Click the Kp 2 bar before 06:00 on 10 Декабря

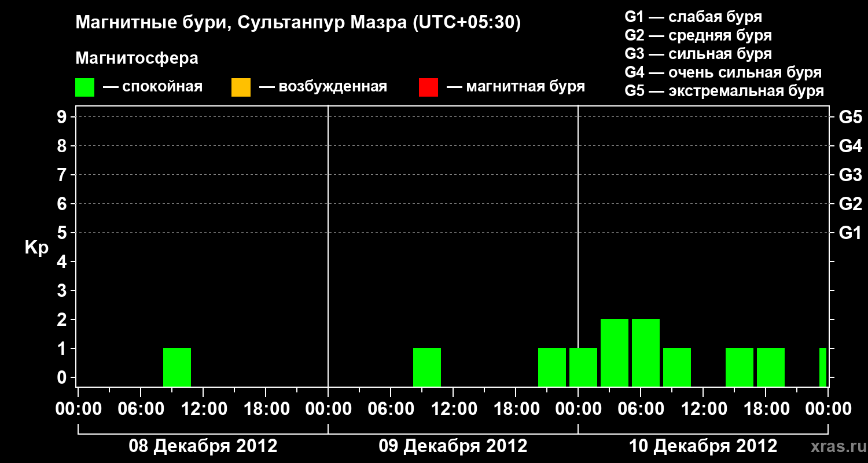(x=615, y=352)
